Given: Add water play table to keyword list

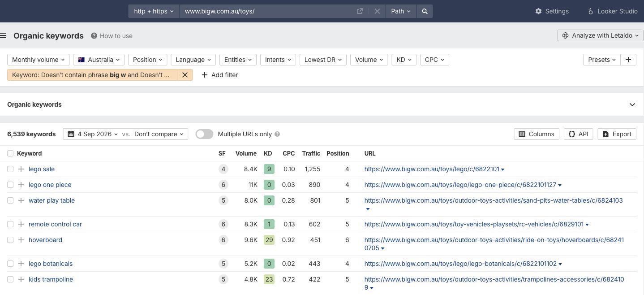Looking at the screenshot, I should [21, 200].
